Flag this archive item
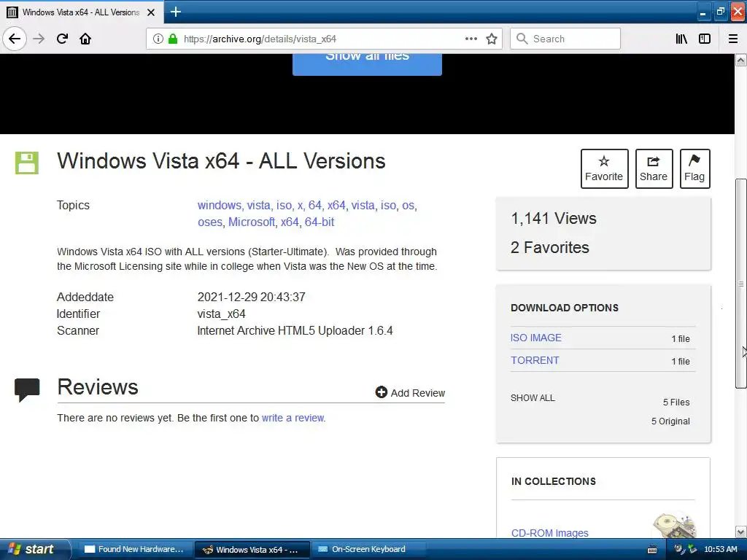The width and height of the screenshot is (747, 560). 694,168
